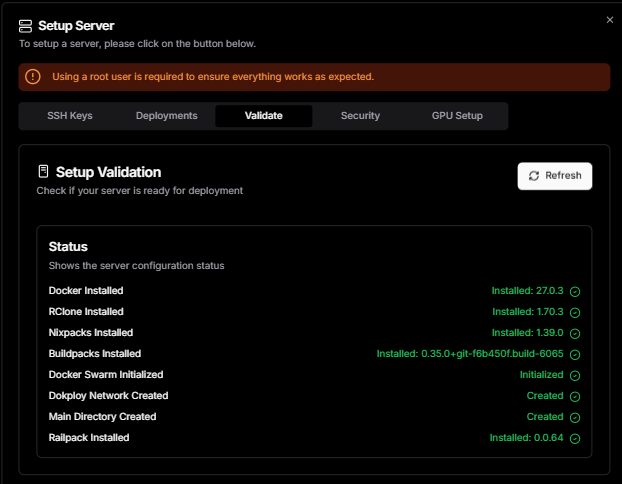This screenshot has height=484, width=622.
Task: Select the Validate tab
Action: (263, 116)
